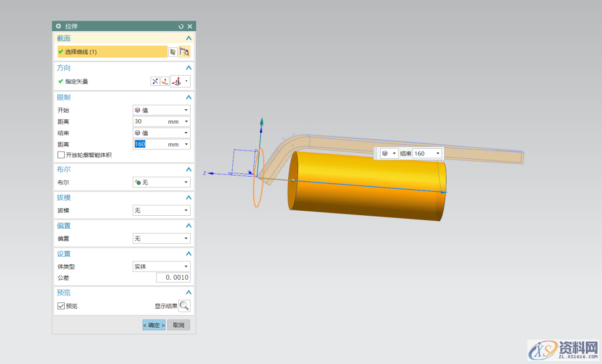Click the sketch section icon in 截面 row

click(173, 52)
